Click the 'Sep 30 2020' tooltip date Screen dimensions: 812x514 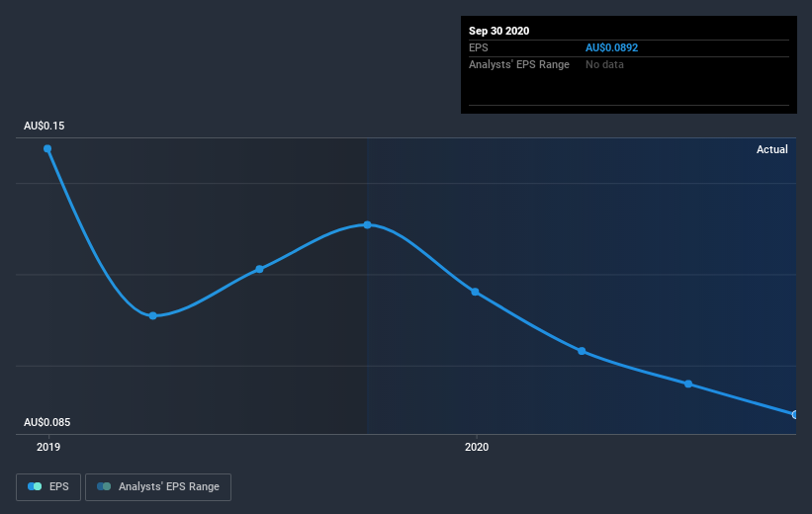(x=498, y=31)
